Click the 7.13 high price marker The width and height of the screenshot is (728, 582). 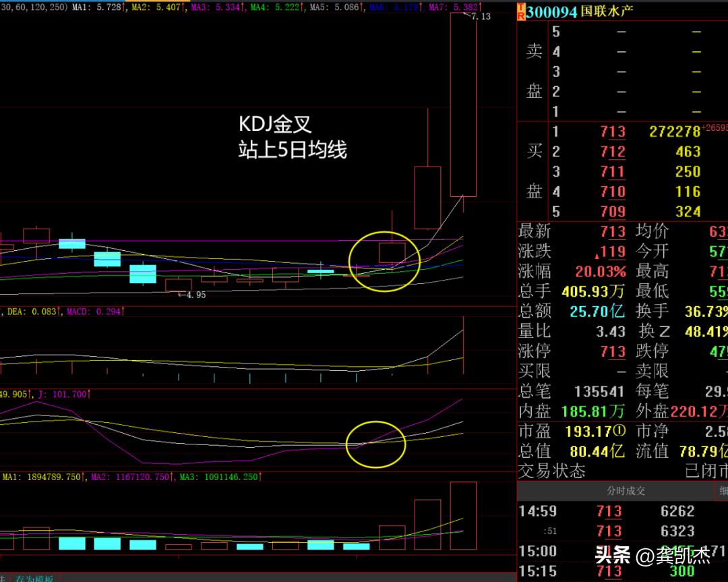point(480,17)
